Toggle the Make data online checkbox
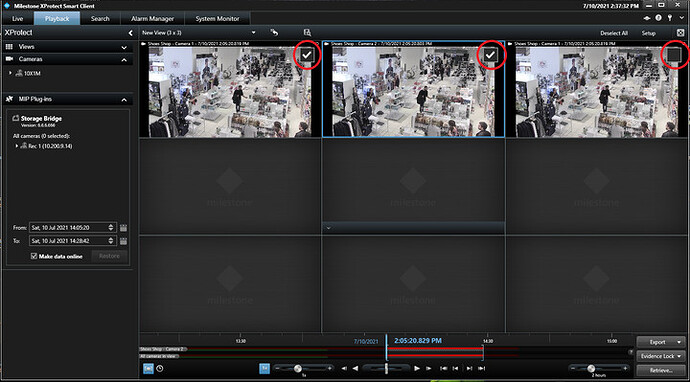Viewport: 690px width, 382px height. (34, 256)
